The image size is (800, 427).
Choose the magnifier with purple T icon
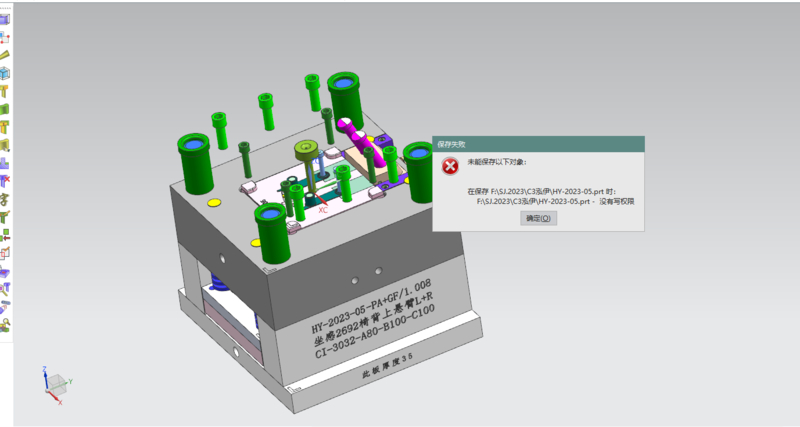[x=5, y=289]
